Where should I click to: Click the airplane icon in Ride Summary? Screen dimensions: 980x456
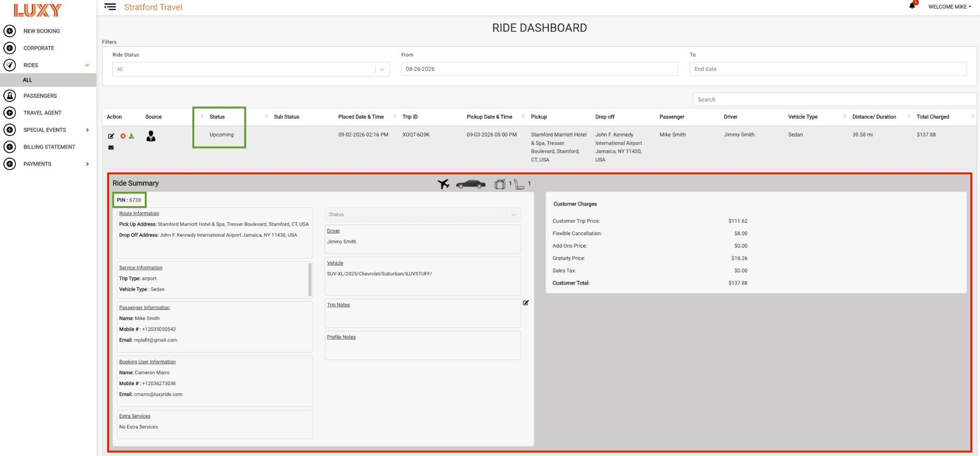tap(444, 184)
